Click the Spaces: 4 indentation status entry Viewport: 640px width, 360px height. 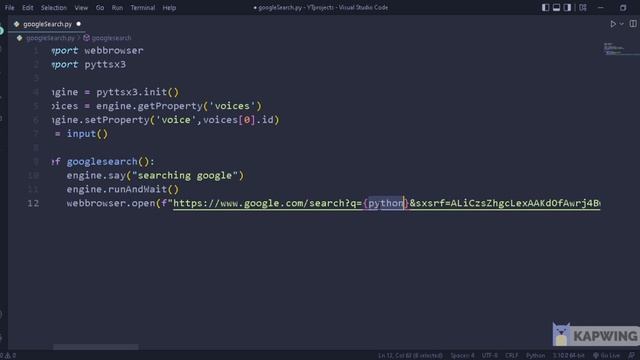[x=462, y=356]
